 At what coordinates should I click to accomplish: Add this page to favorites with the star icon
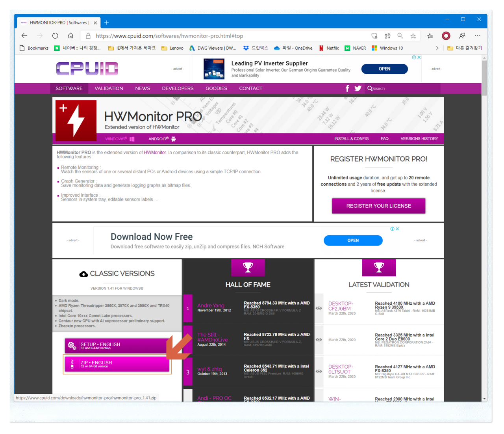pos(413,36)
